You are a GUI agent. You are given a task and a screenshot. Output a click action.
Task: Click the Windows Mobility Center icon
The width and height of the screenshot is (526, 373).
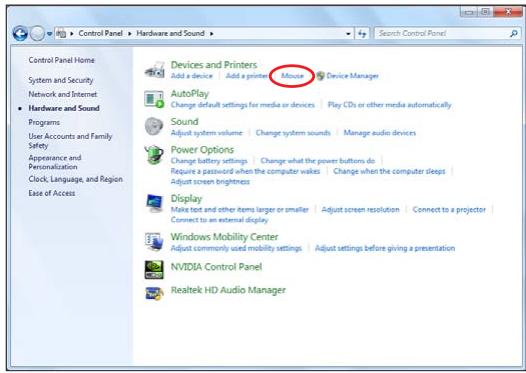(x=154, y=242)
